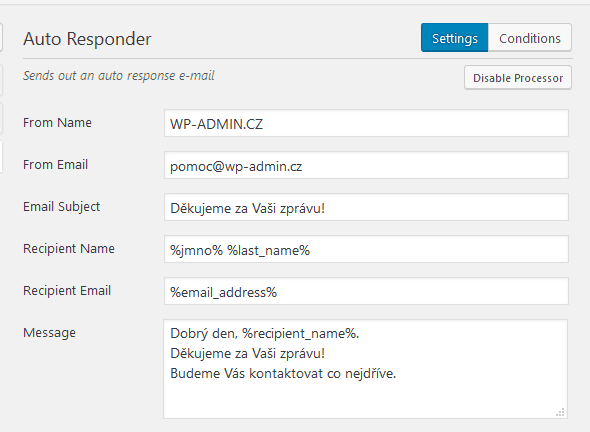Select the Email Subject input field
Image resolution: width=590 pixels, height=432 pixels.
pos(366,207)
